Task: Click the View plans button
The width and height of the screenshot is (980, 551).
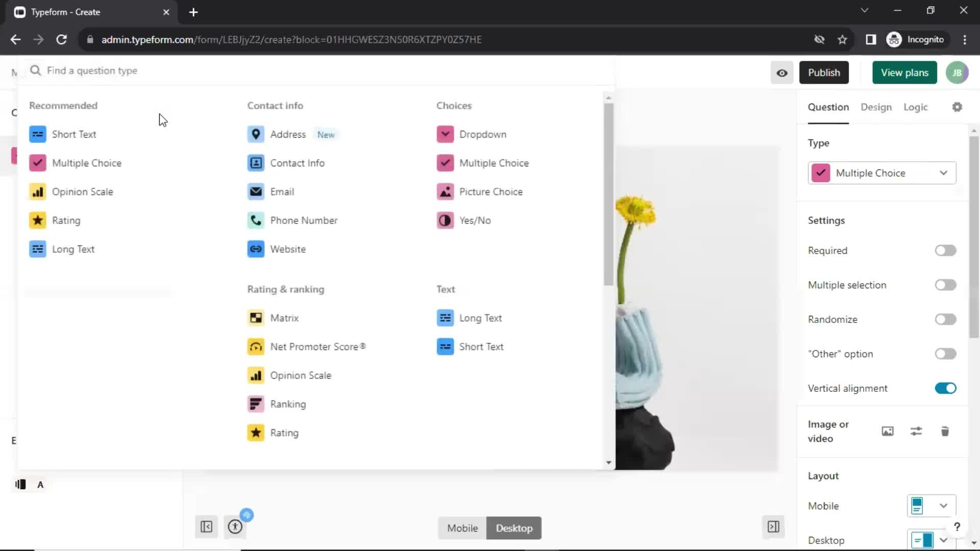Action: click(x=904, y=72)
